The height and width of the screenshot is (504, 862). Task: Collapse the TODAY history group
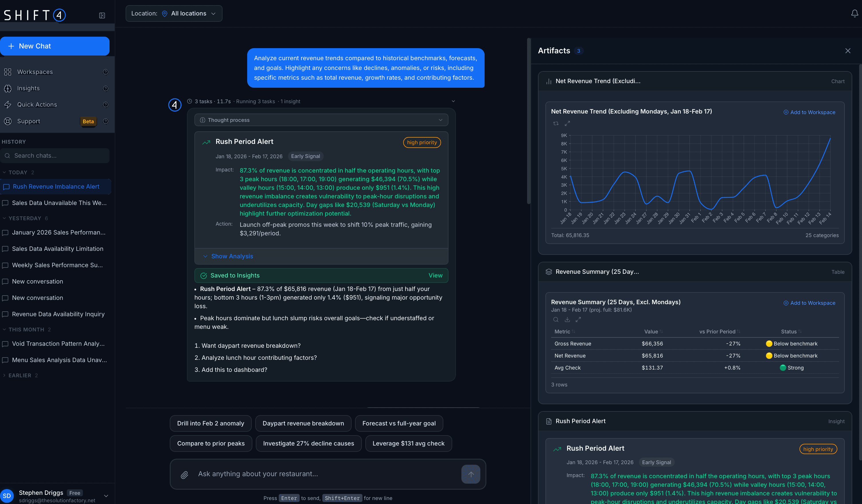tap(18, 172)
